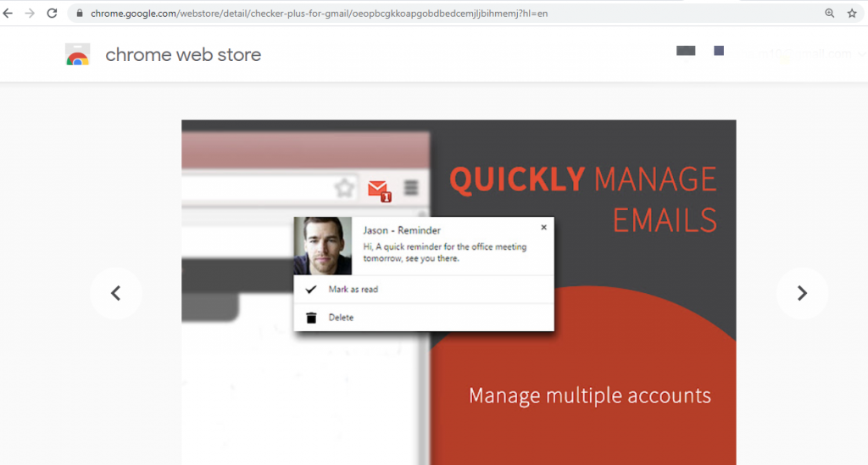
Task: Open the zoom magnifier in address bar
Action: pos(829,14)
